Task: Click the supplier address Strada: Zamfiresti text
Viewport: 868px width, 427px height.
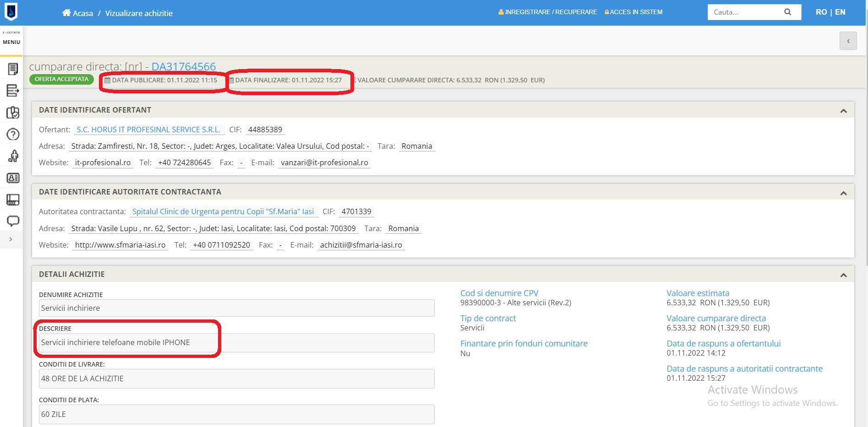Action: click(220, 146)
